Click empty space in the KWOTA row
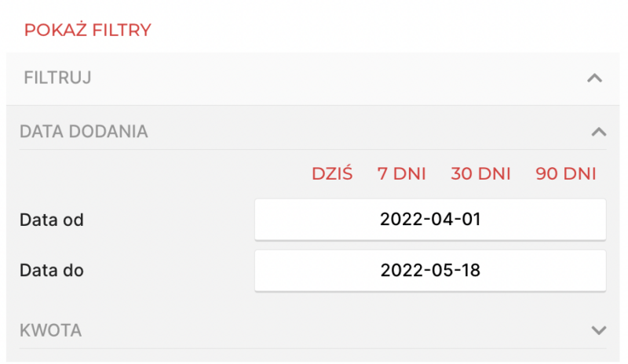This screenshot has height=364, width=628. [x=330, y=330]
